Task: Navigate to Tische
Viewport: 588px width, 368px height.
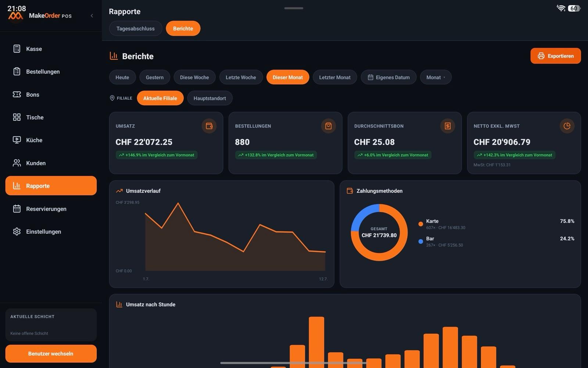Action: pyautogui.click(x=51, y=117)
